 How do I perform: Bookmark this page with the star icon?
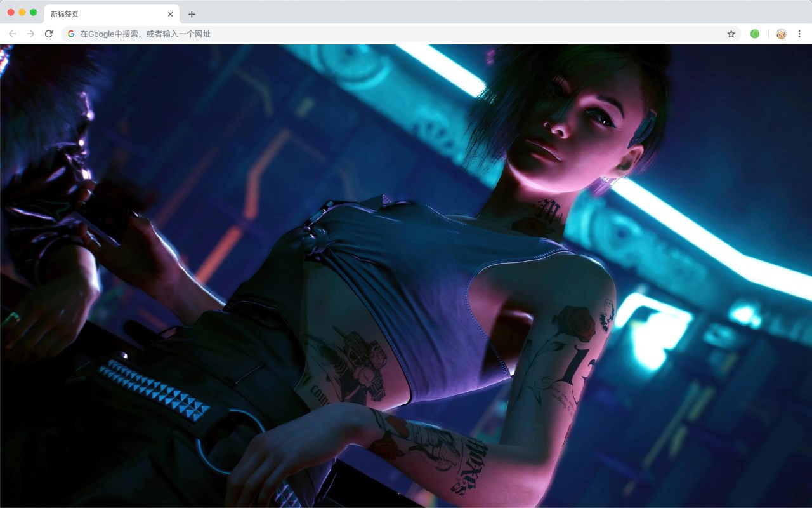(x=731, y=34)
